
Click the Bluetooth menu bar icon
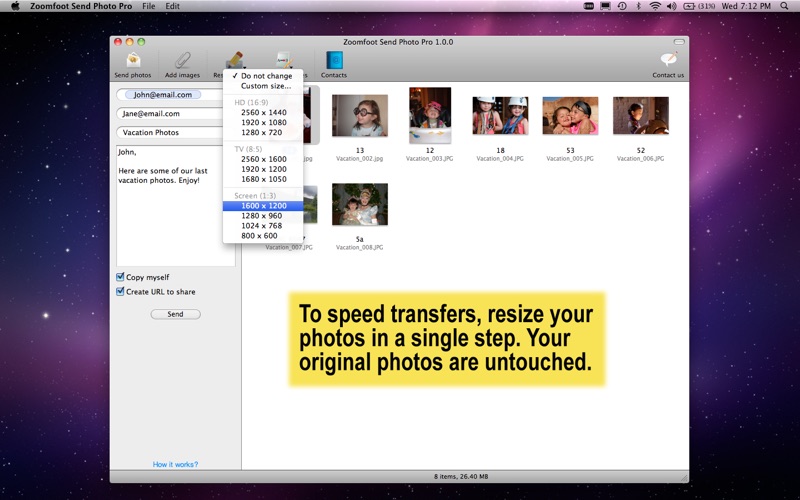638,6
